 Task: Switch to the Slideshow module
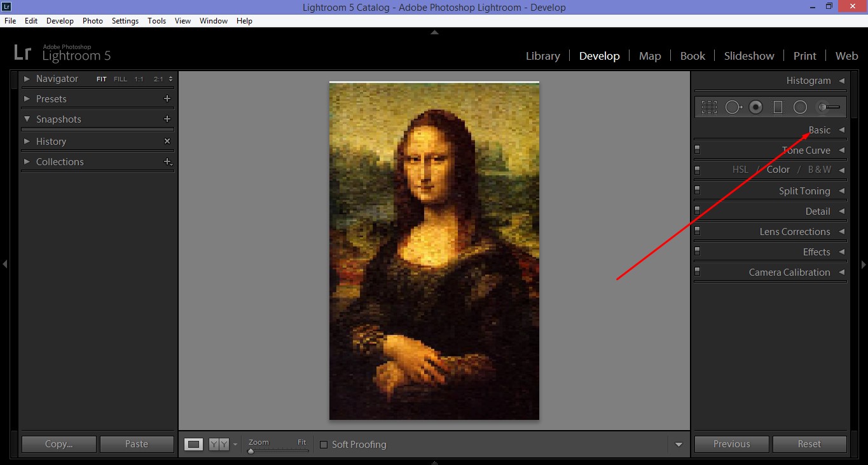(x=749, y=56)
